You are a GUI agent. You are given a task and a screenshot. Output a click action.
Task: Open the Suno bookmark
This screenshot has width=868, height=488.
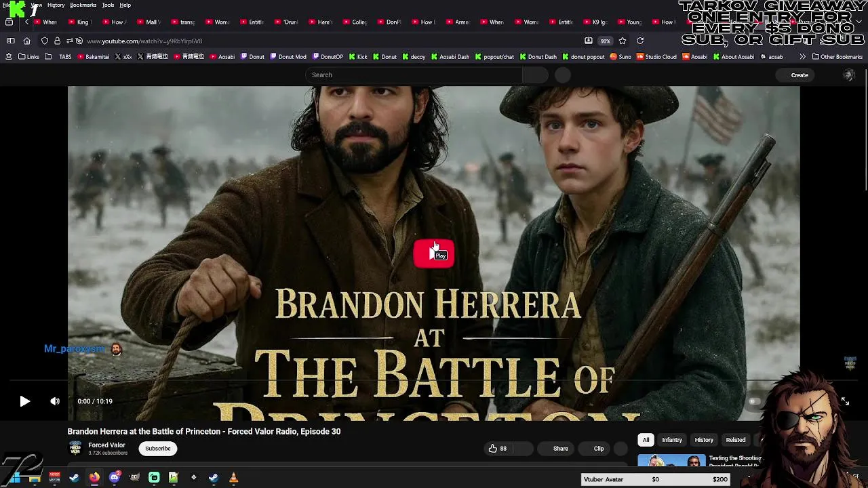click(x=620, y=57)
